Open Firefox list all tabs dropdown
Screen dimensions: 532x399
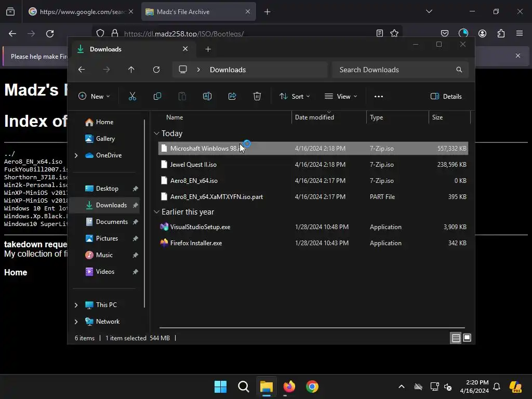point(429,11)
